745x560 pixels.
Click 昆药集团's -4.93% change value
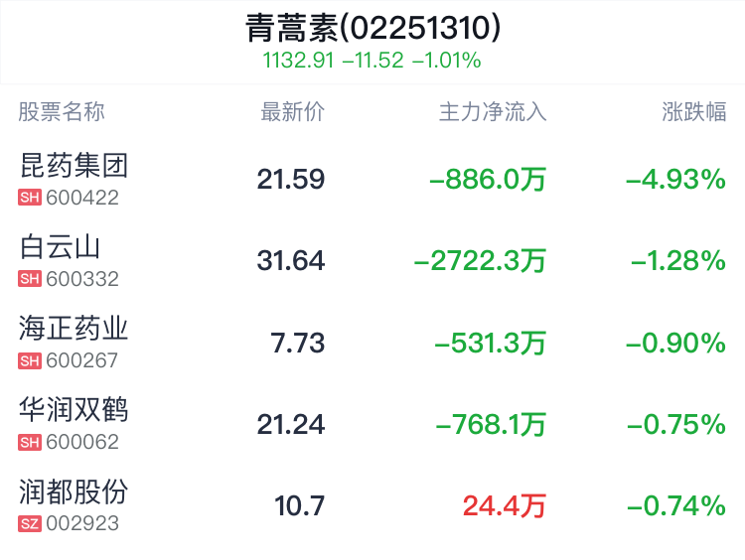(x=675, y=180)
